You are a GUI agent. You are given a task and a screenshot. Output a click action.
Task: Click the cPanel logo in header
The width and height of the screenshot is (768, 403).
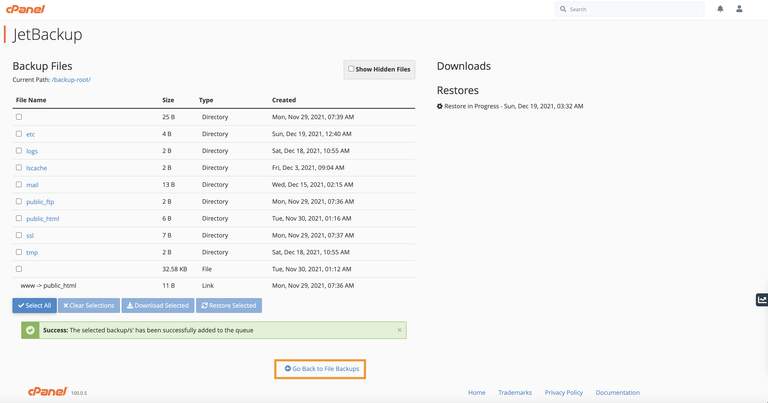click(x=25, y=9)
